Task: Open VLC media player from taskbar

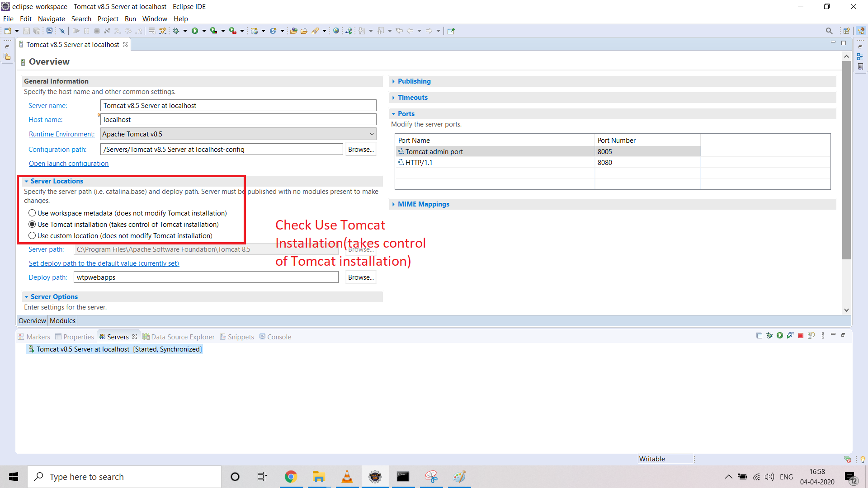Action: click(347, 477)
